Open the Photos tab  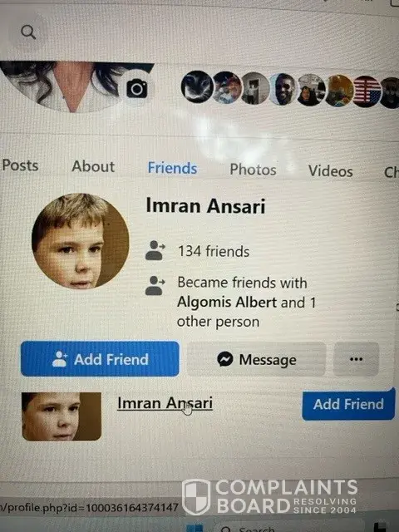click(x=253, y=170)
